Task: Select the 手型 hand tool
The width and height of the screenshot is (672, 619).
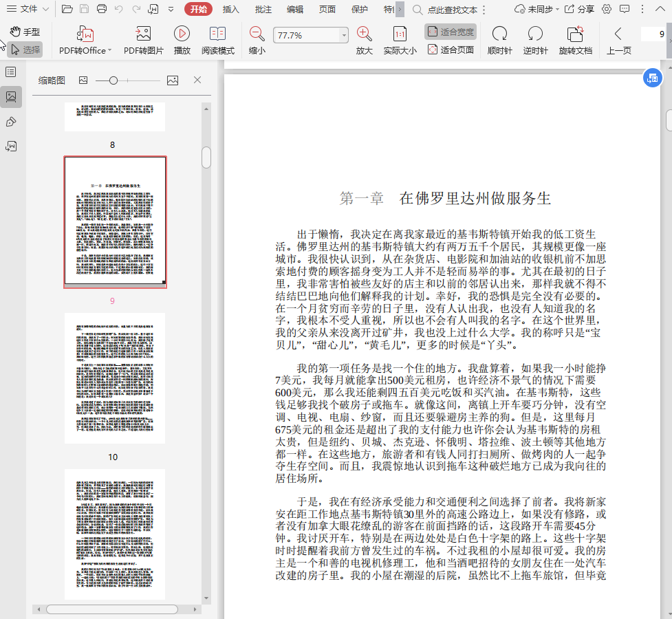Action: [25, 32]
